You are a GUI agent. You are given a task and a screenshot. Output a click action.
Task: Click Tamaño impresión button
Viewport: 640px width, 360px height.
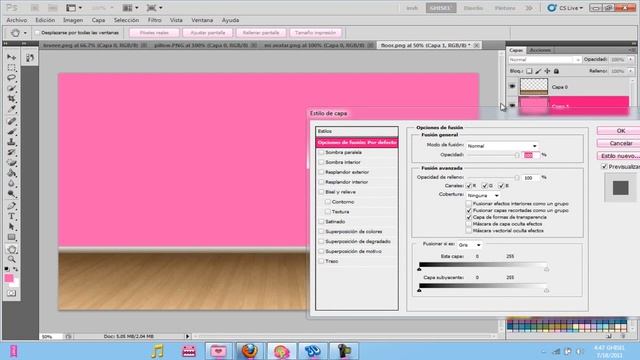(316, 33)
